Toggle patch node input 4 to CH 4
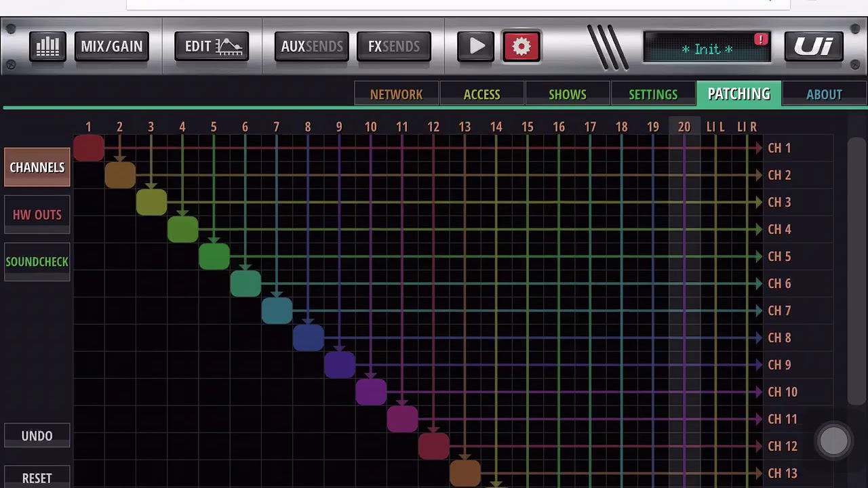 click(182, 229)
